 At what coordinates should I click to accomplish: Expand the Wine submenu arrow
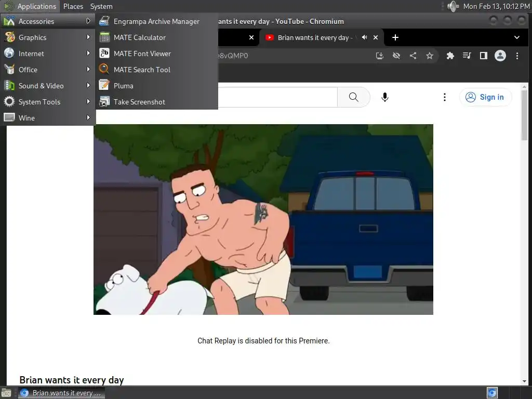tap(88, 118)
